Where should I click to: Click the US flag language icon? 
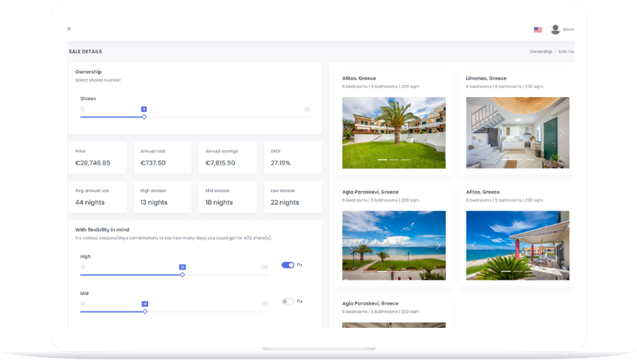click(538, 29)
